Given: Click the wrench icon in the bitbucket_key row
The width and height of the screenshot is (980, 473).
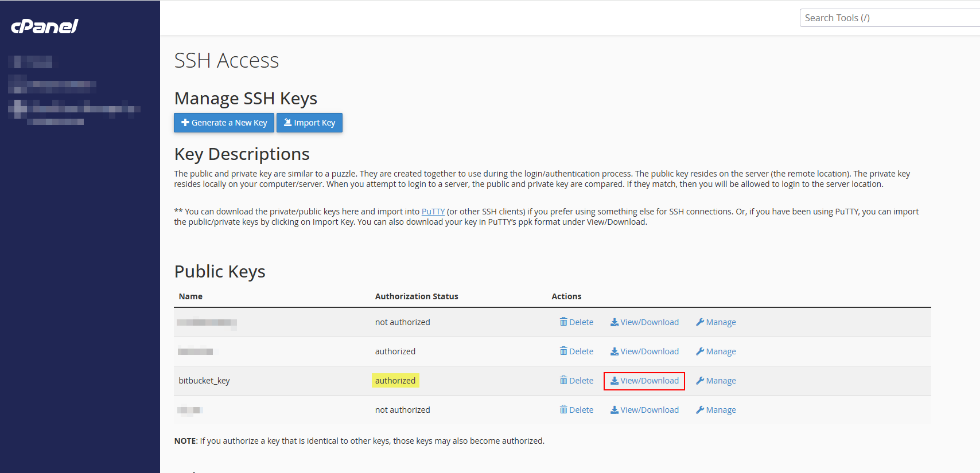Looking at the screenshot, I should pyautogui.click(x=700, y=381).
